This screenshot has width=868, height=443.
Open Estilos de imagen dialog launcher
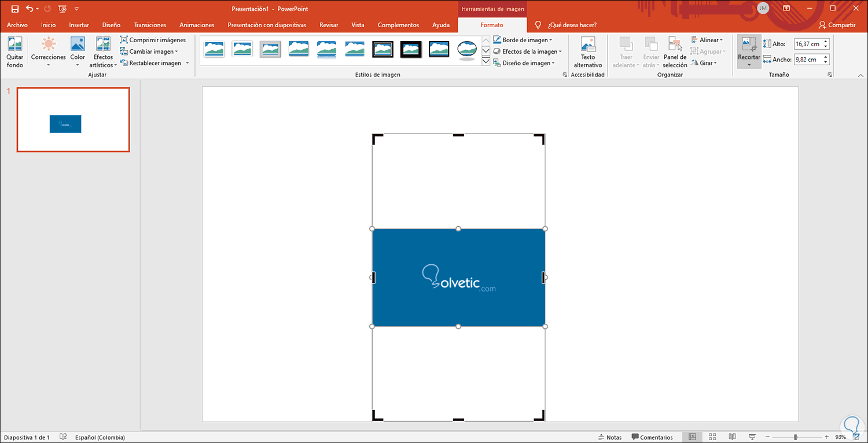point(565,75)
